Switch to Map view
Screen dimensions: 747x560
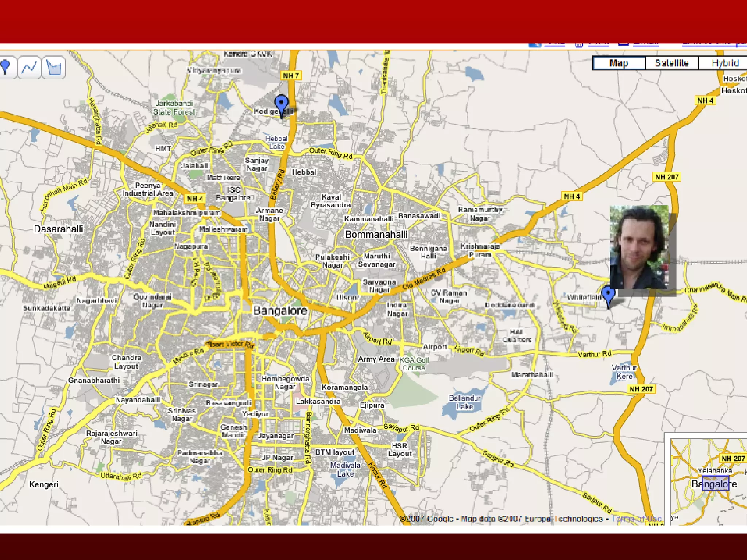[x=619, y=63]
